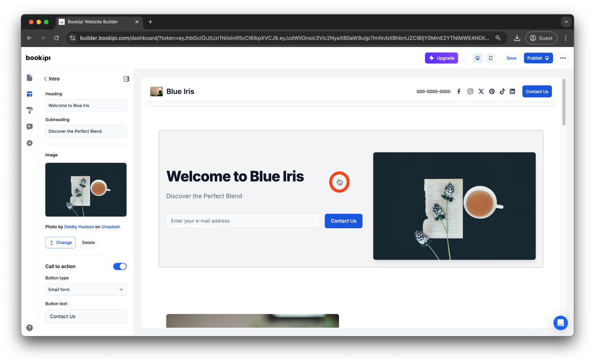This screenshot has height=364, width=595.
Task: Open the Intercom chat bubble
Action: click(560, 323)
